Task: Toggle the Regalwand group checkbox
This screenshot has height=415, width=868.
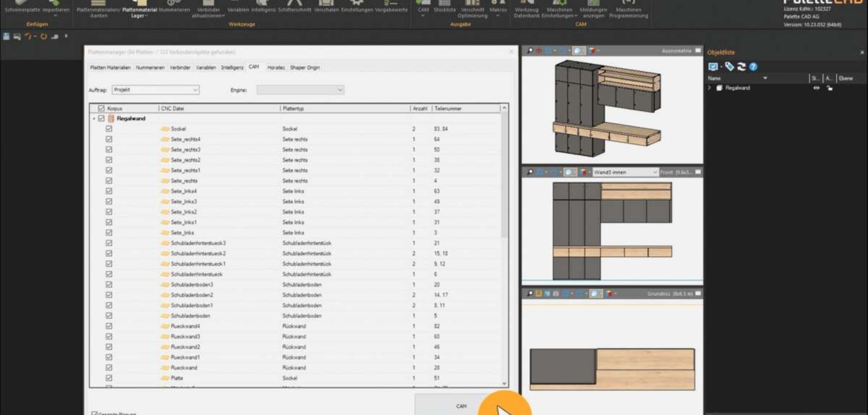Action: coord(101,119)
